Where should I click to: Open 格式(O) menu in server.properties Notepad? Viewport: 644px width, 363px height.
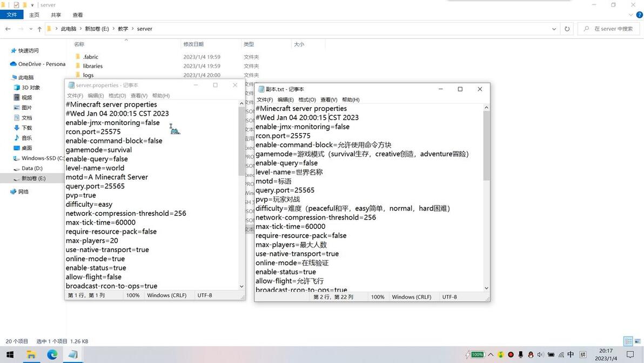coord(117,95)
